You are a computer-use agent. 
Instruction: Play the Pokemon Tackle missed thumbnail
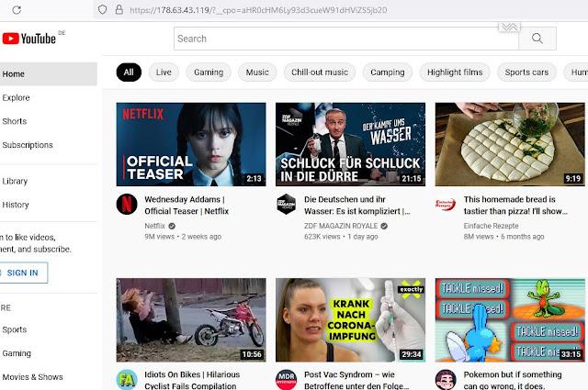coord(510,320)
